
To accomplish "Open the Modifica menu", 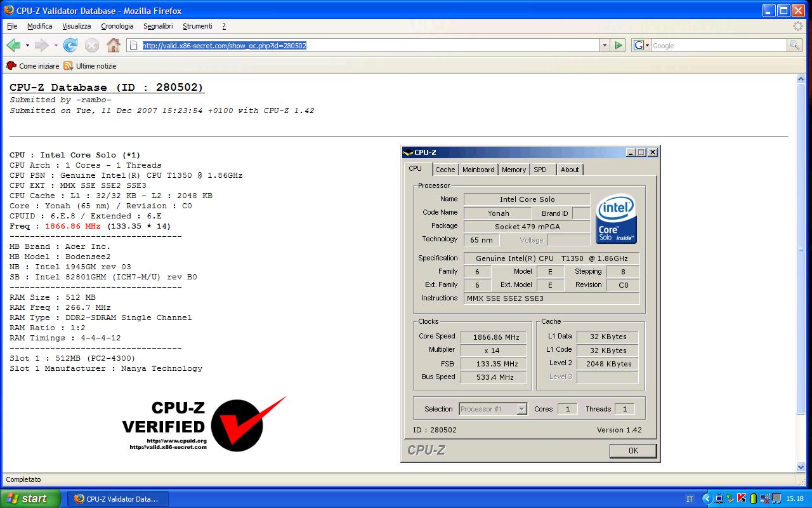I will [39, 26].
